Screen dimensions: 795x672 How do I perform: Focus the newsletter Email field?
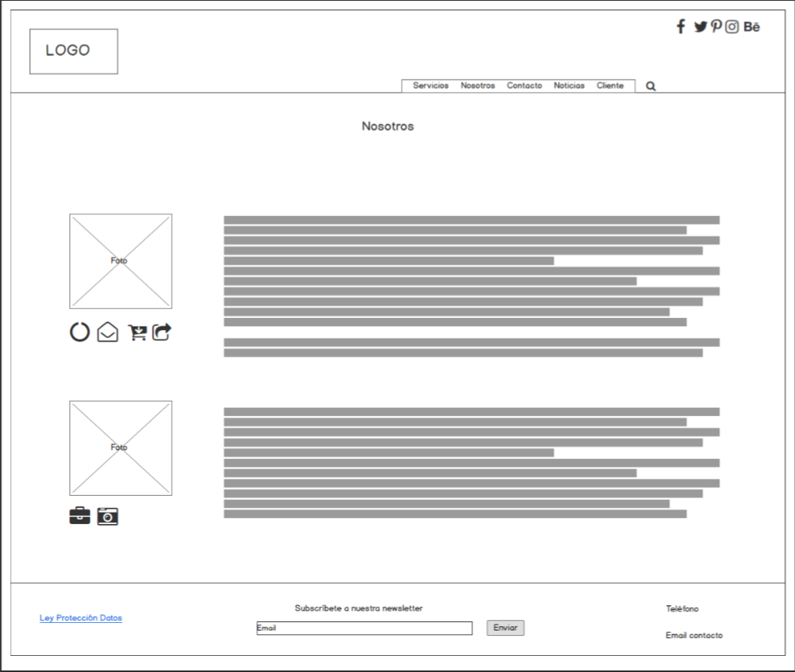[x=365, y=628]
